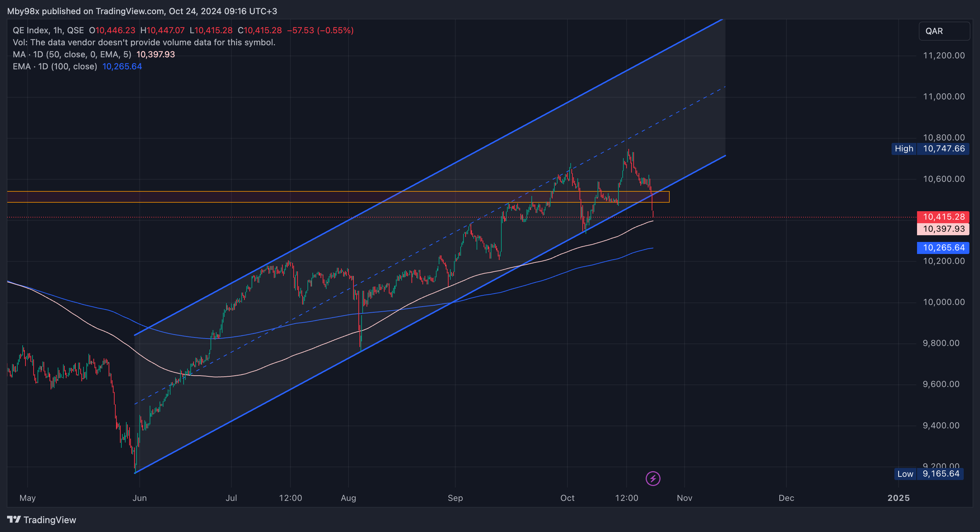Click the 2025 label on the time axis

click(x=899, y=498)
